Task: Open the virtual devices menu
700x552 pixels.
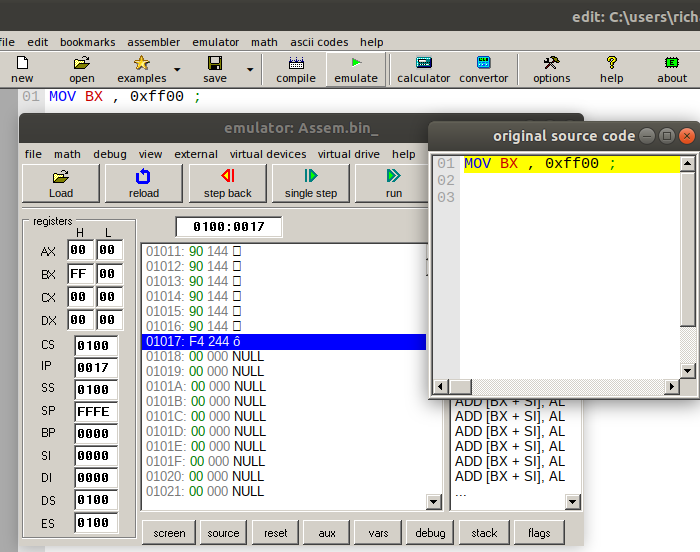Action: [x=268, y=154]
